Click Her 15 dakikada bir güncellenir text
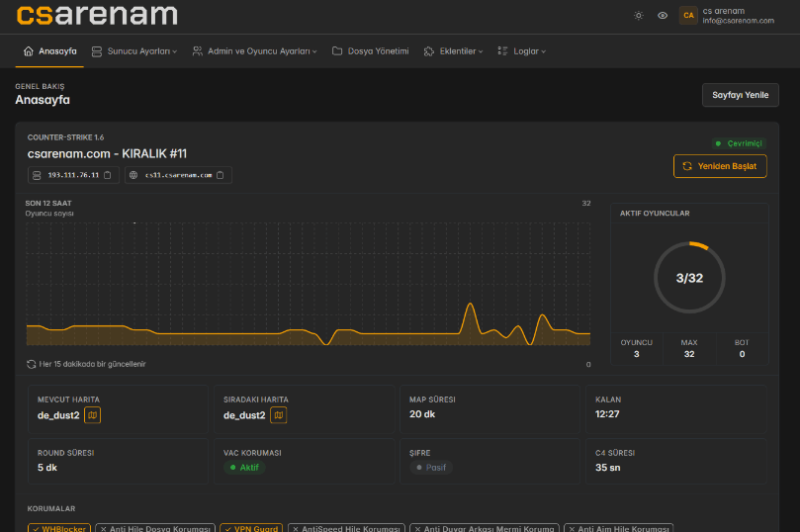 (92, 364)
